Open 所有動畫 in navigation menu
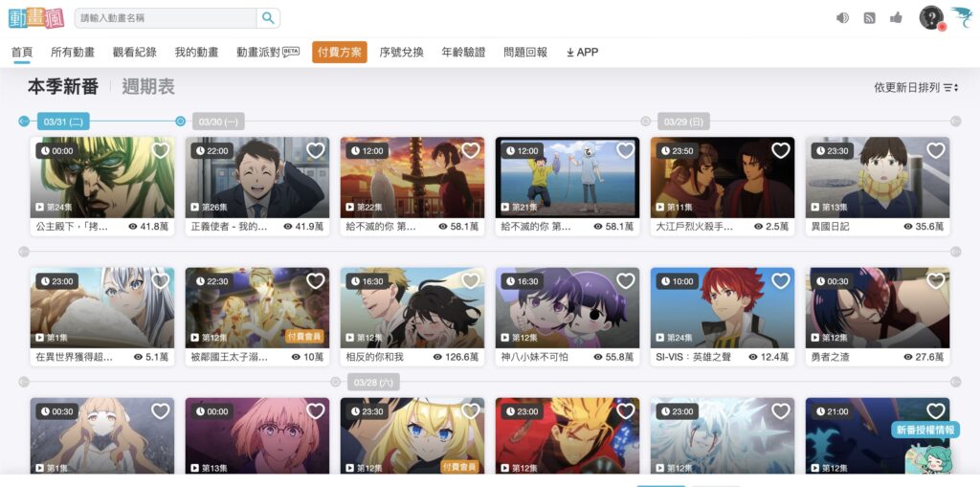The image size is (980, 487). point(73,53)
